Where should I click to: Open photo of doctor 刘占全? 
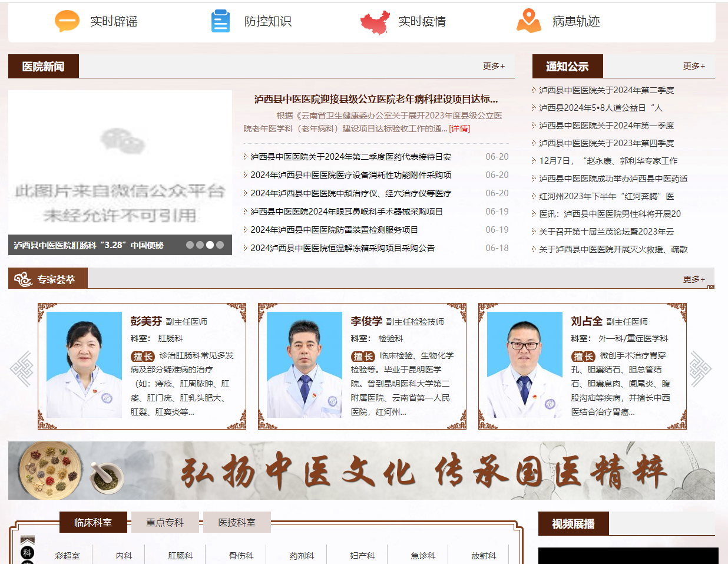click(x=525, y=365)
